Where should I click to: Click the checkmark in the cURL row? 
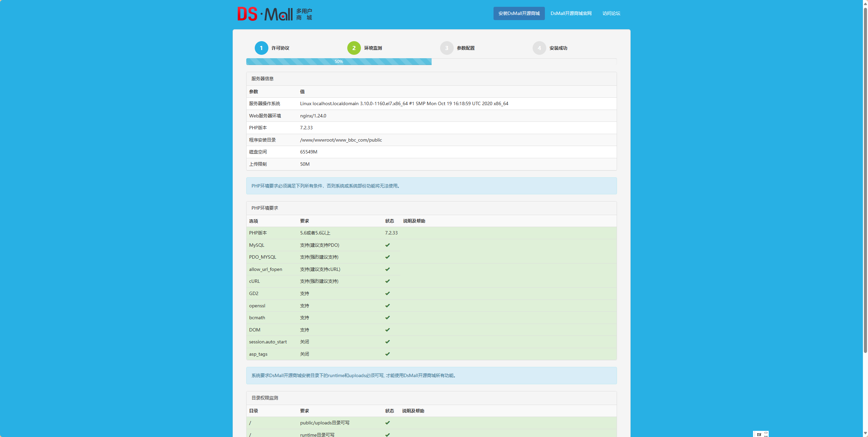point(387,281)
